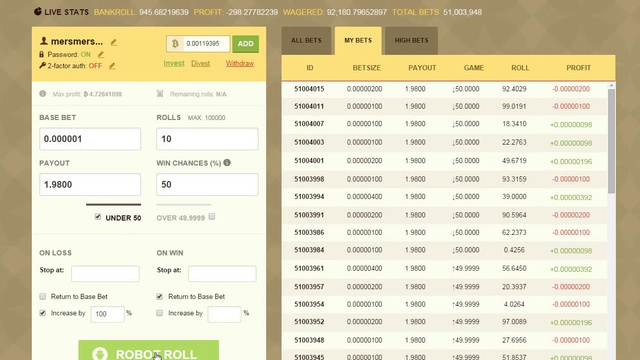Open bet ID 51003954
Screen dimensions: 640x360
[309, 304]
